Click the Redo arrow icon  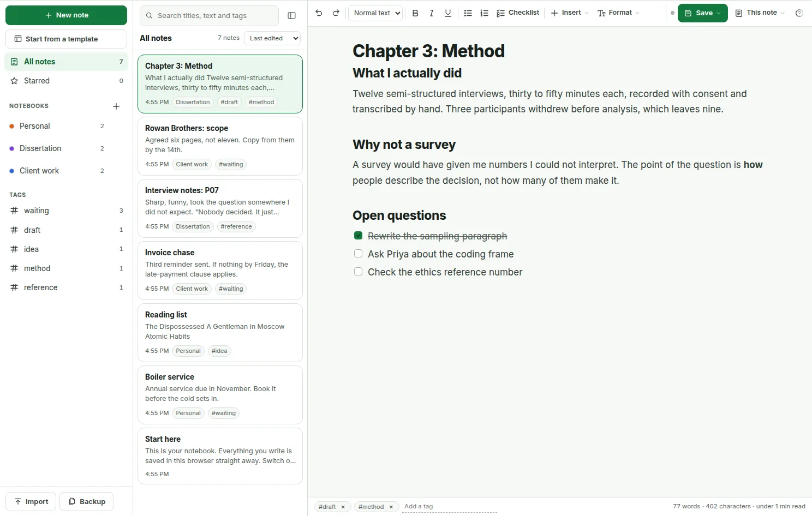[x=336, y=13]
